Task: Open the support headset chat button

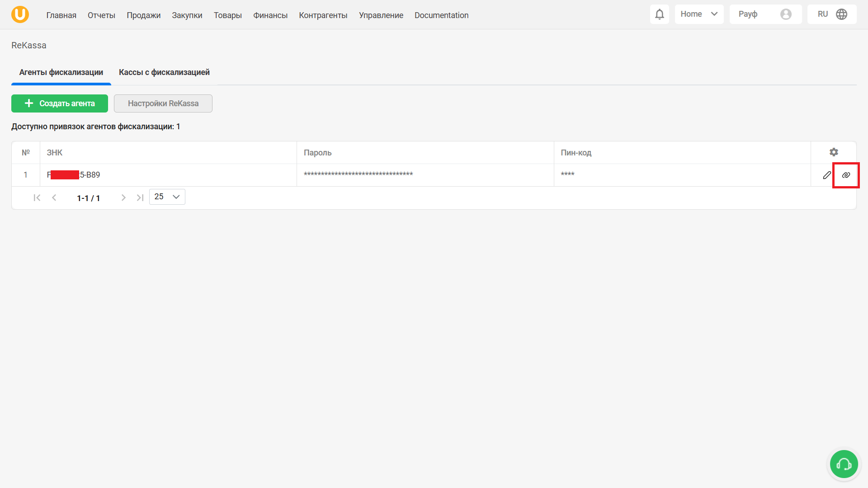Action: pos(844,464)
